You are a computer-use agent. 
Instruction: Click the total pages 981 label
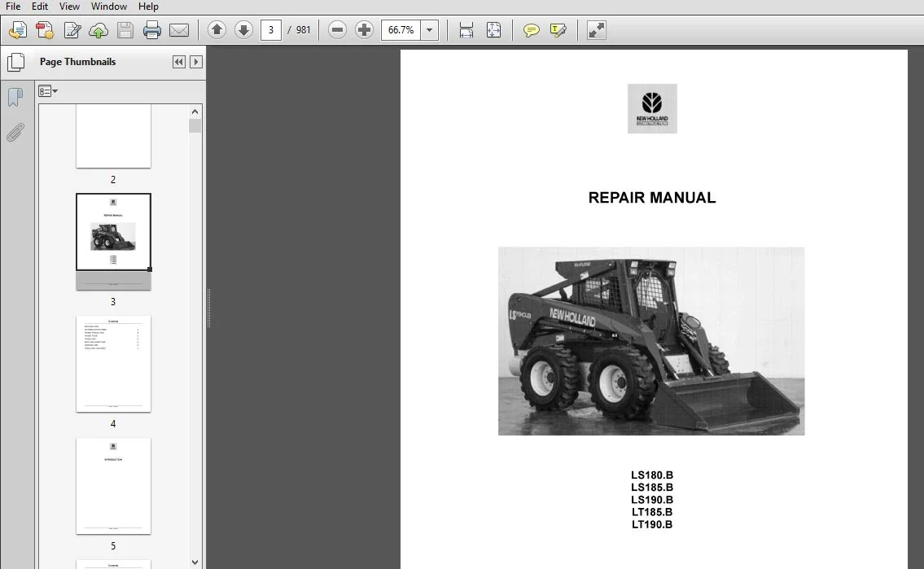[x=303, y=30]
